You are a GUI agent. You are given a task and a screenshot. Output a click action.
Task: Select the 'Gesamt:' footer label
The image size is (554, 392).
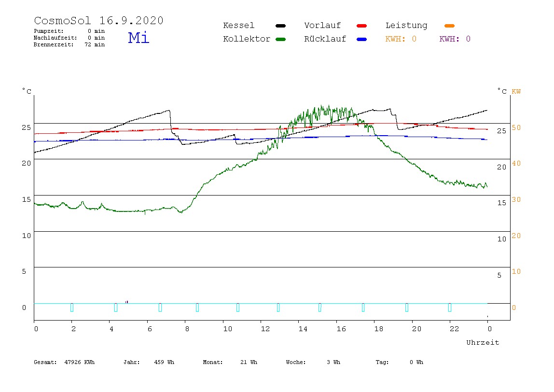coord(45,362)
